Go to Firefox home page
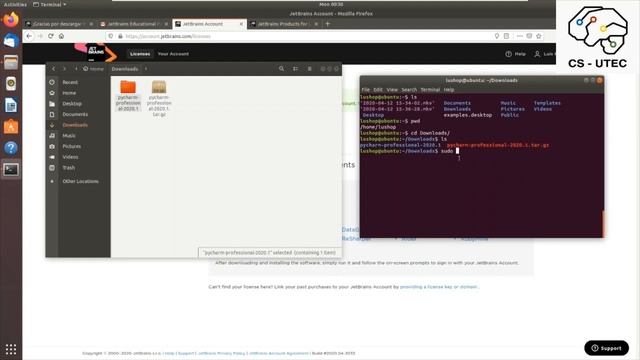640x360 pixels. pyautogui.click(x=61, y=36)
